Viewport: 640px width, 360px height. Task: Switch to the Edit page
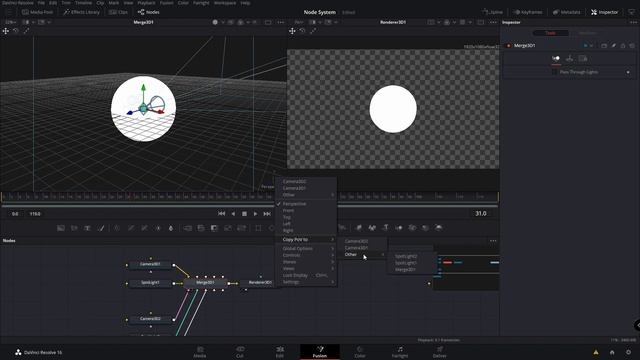coord(280,352)
